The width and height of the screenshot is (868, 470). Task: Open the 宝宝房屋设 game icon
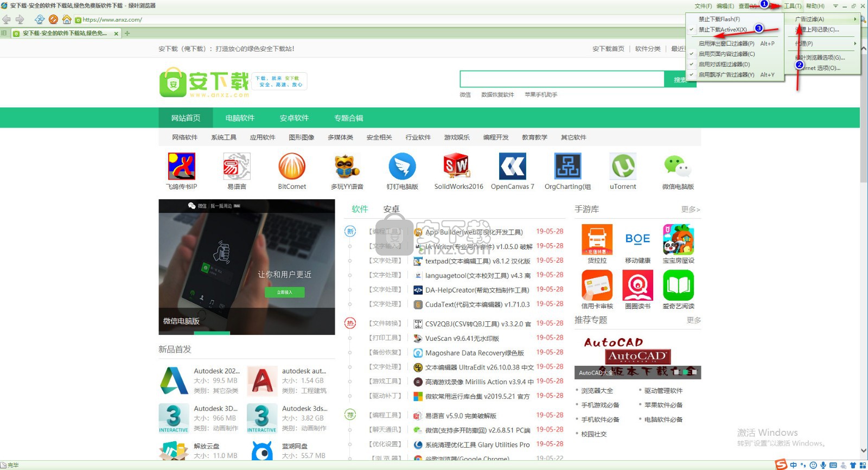pyautogui.click(x=679, y=239)
